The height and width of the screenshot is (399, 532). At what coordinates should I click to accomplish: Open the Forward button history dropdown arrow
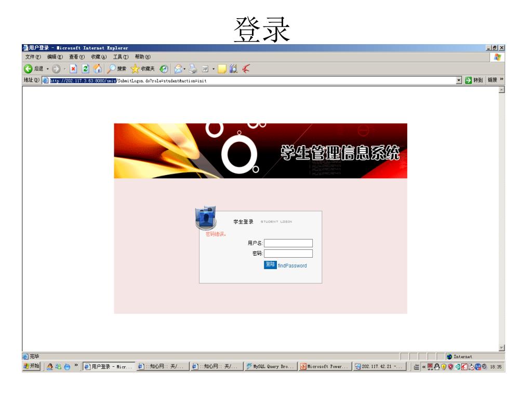(x=64, y=69)
